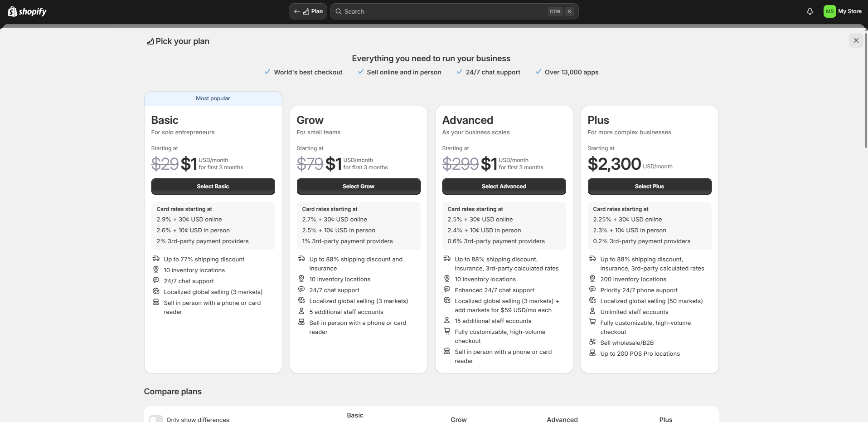Click Basic column header in comparison table
The image size is (868, 422).
355,415
